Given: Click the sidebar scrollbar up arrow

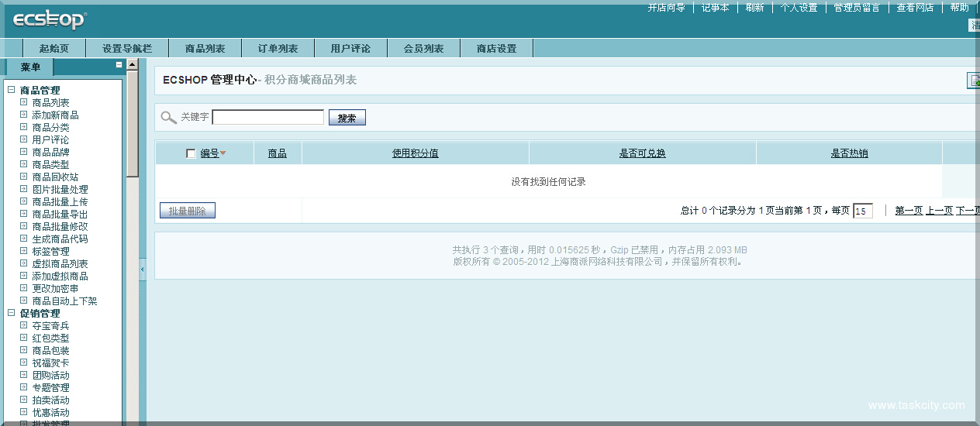Looking at the screenshot, I should pos(133,65).
